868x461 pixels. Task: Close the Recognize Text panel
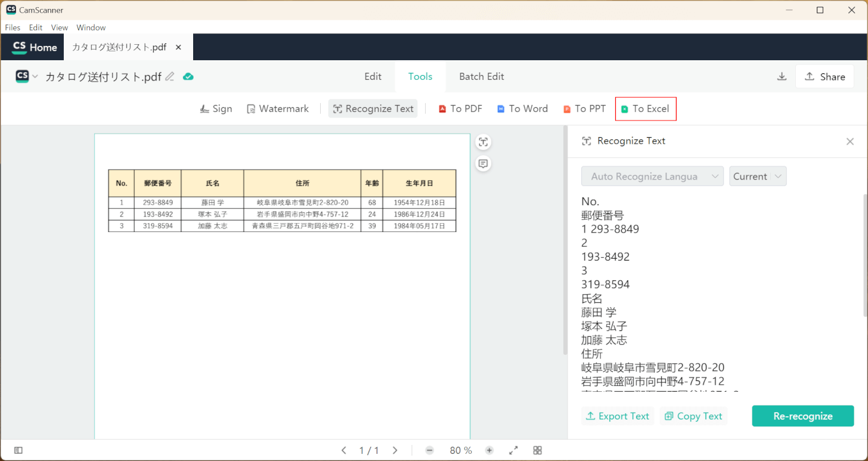[850, 141]
